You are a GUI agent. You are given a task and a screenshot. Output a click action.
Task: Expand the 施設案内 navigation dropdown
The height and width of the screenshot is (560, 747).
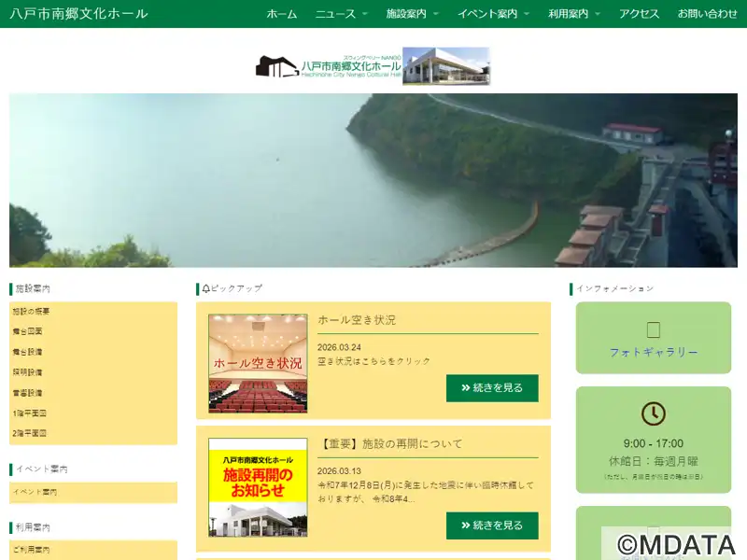coord(412,14)
